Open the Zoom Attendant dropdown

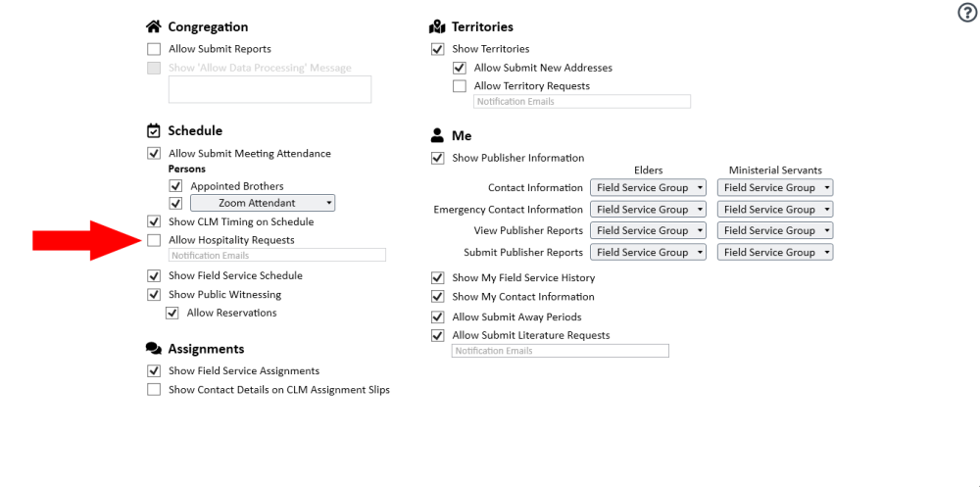[262, 203]
